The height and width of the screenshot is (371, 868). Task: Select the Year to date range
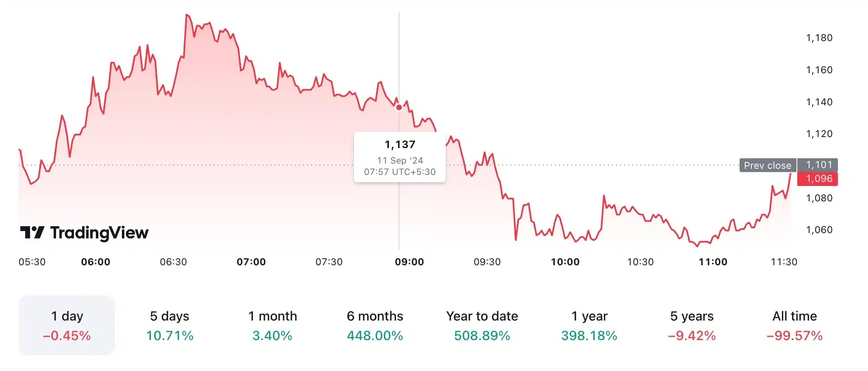[482, 325]
